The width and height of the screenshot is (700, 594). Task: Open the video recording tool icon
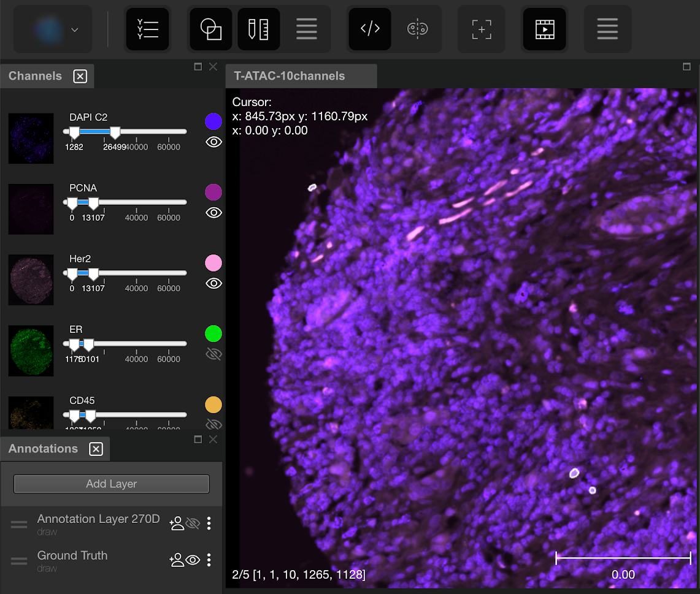click(x=544, y=29)
